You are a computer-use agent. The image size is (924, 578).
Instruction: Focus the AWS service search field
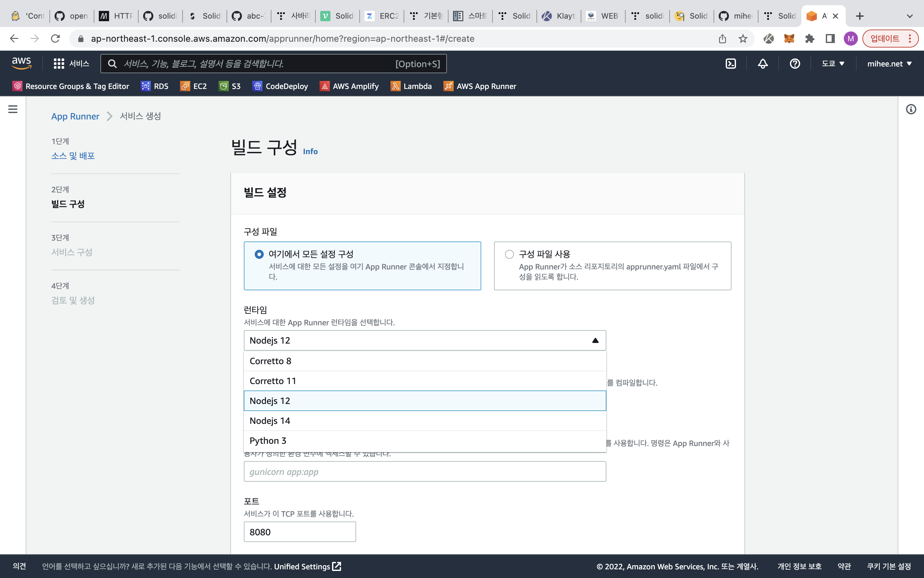tap(273, 64)
